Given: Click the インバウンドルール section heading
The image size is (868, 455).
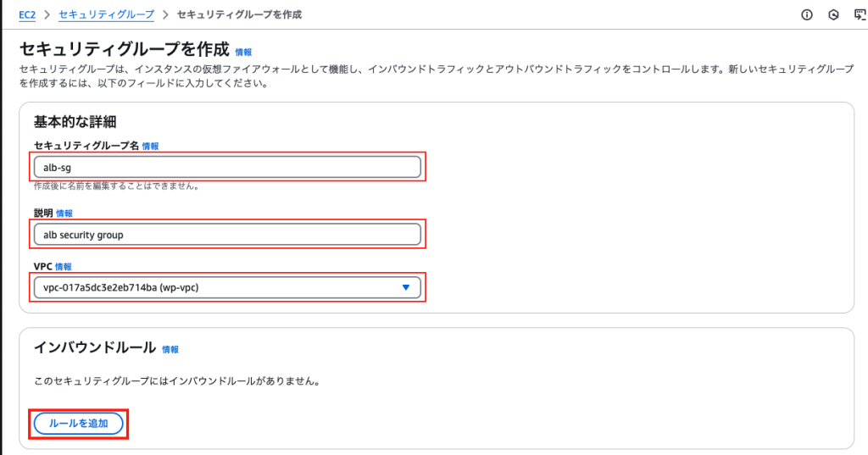Looking at the screenshot, I should tap(95, 347).
